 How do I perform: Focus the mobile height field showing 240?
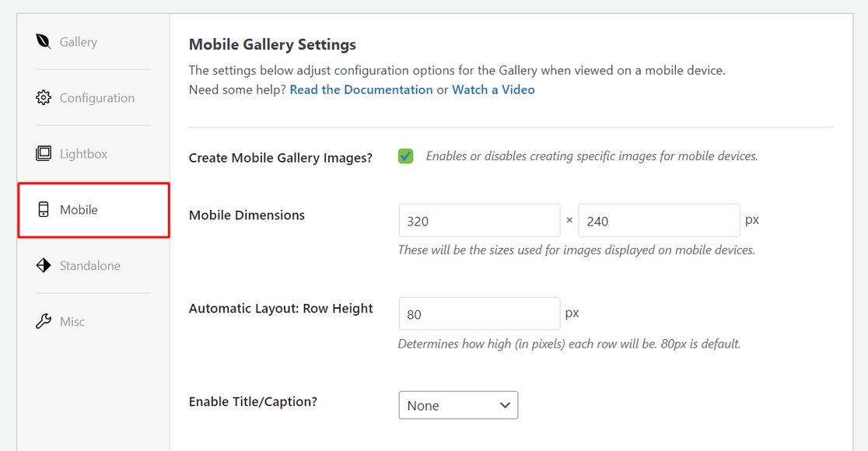click(660, 221)
